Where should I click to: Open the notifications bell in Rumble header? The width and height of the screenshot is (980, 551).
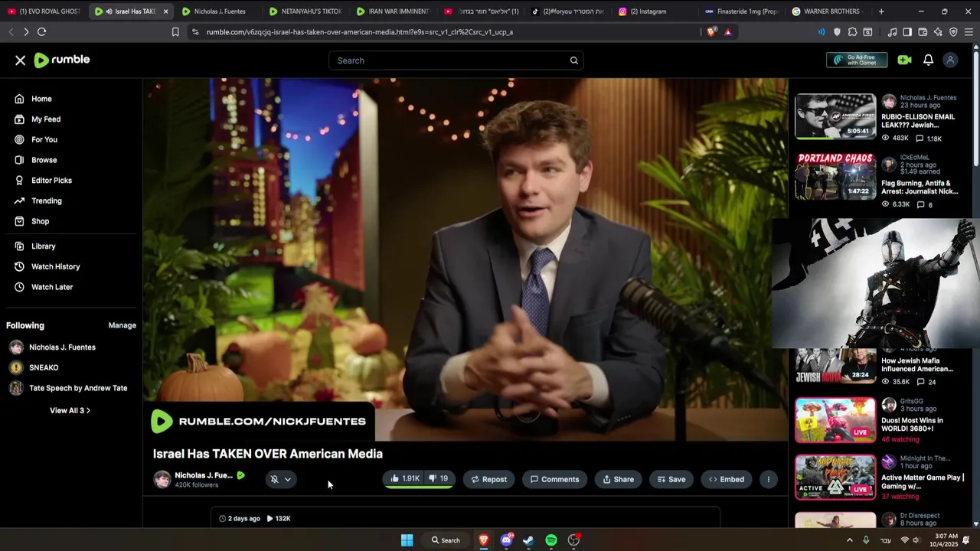tap(928, 60)
